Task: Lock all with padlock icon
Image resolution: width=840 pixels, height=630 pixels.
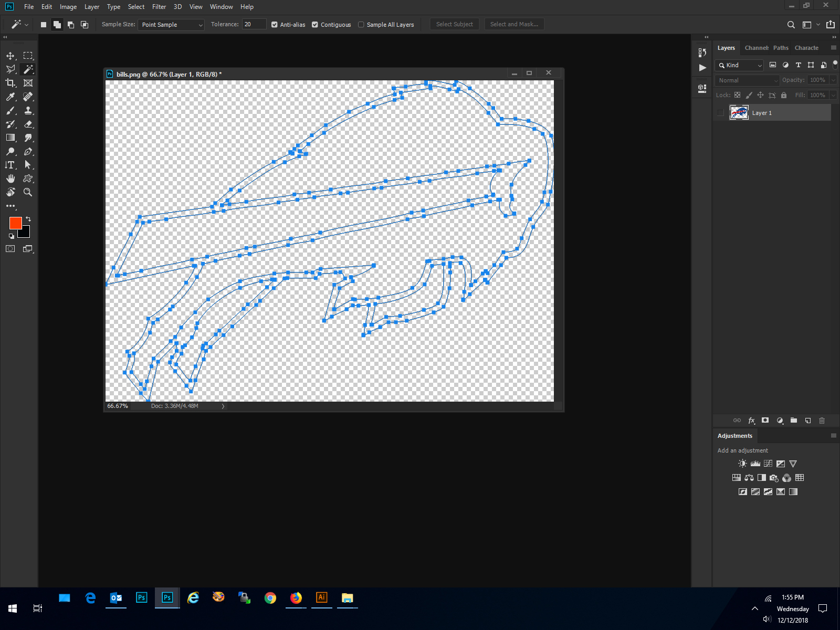Action: (x=784, y=95)
